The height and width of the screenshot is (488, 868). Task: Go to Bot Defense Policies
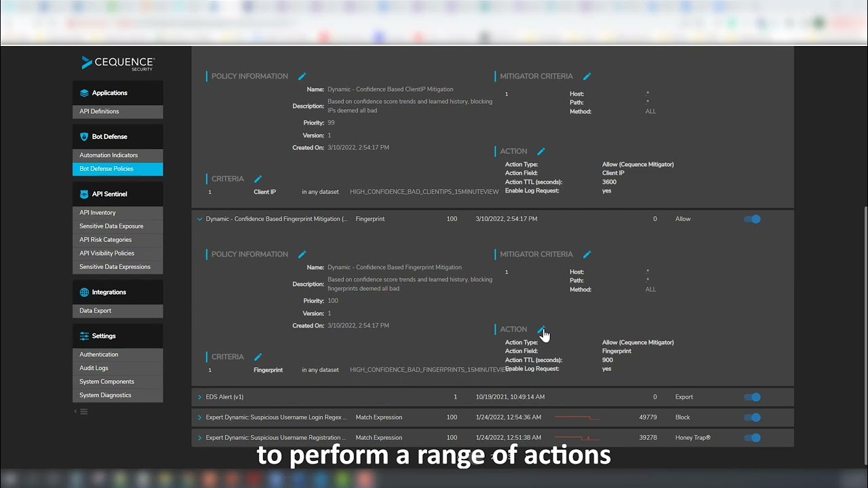(x=117, y=168)
